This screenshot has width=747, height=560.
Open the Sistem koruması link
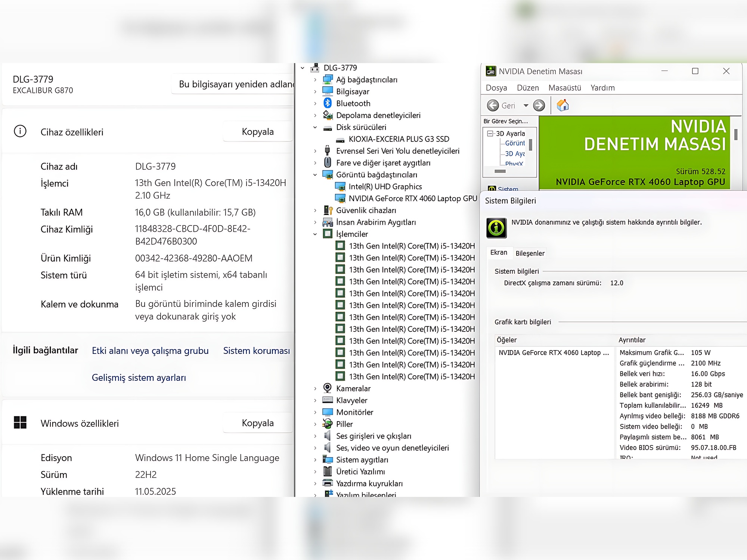257,351
